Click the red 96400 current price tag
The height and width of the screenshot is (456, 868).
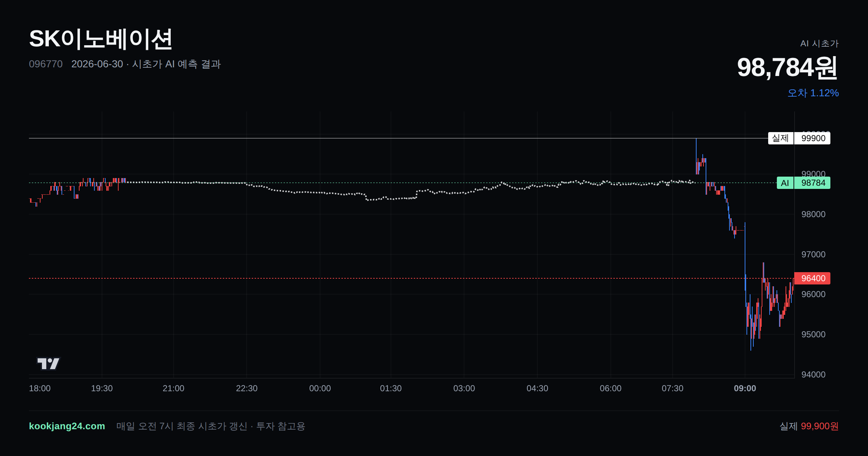(812, 278)
